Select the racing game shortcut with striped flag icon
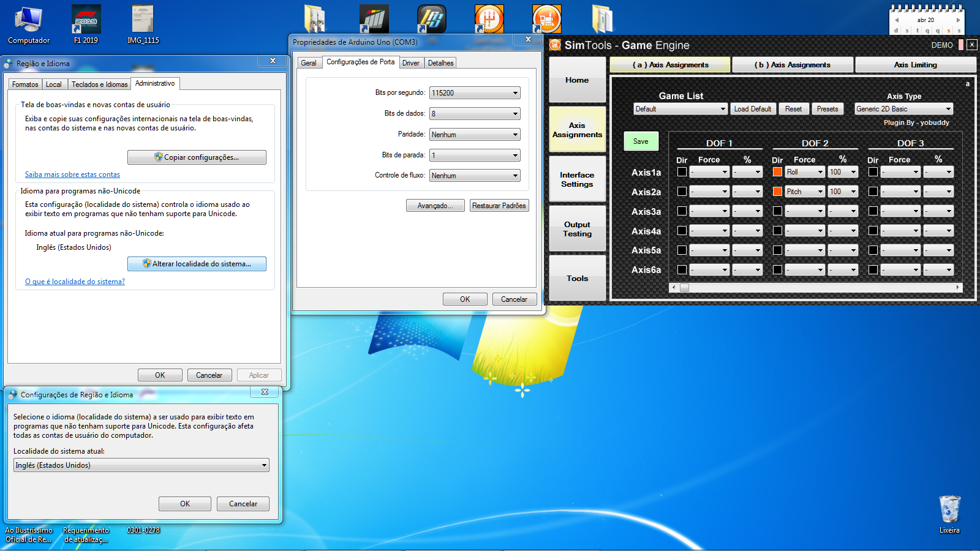 374,19
